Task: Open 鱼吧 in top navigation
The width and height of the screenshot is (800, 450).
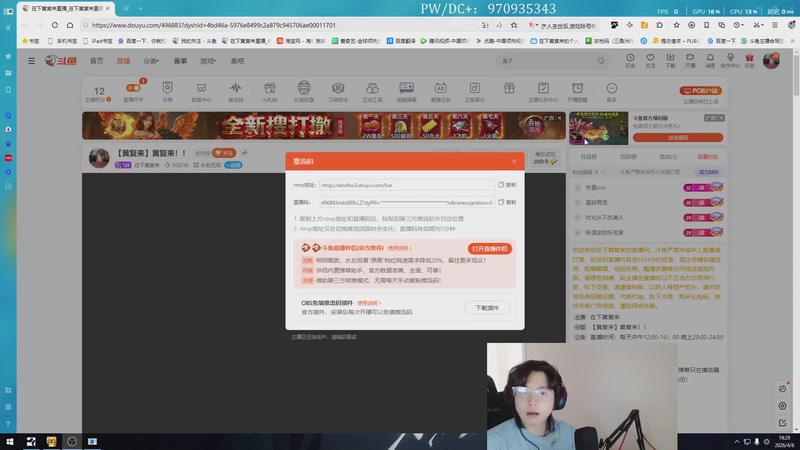Action: (x=237, y=61)
